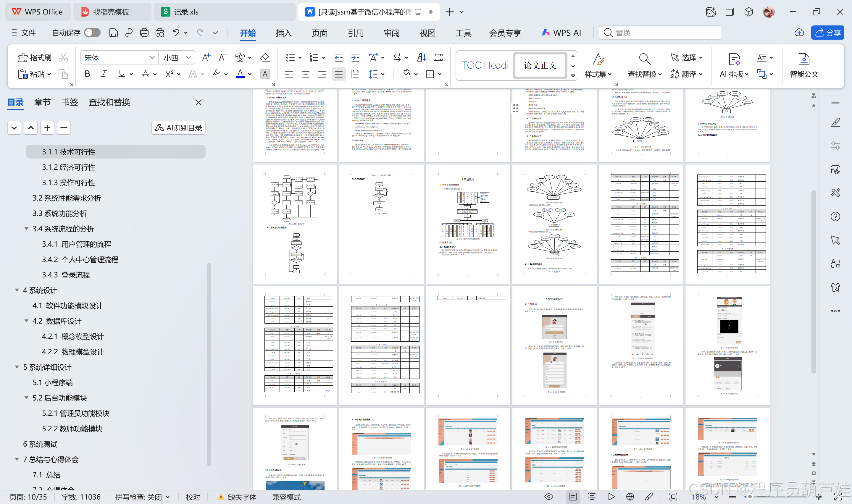Click the Strikethrough icon
This screenshot has height=504, width=852.
[x=145, y=74]
